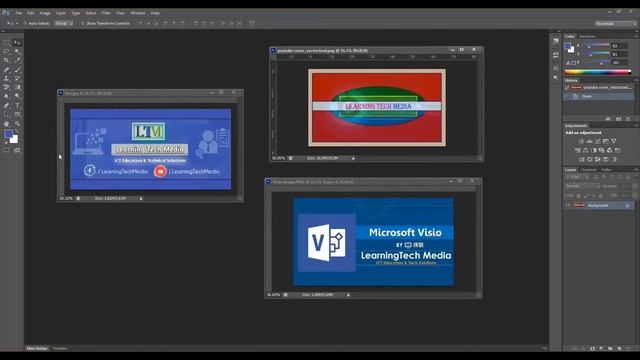Add an Invert adjustment
The width and height of the screenshot is (640, 360).
coord(582,159)
